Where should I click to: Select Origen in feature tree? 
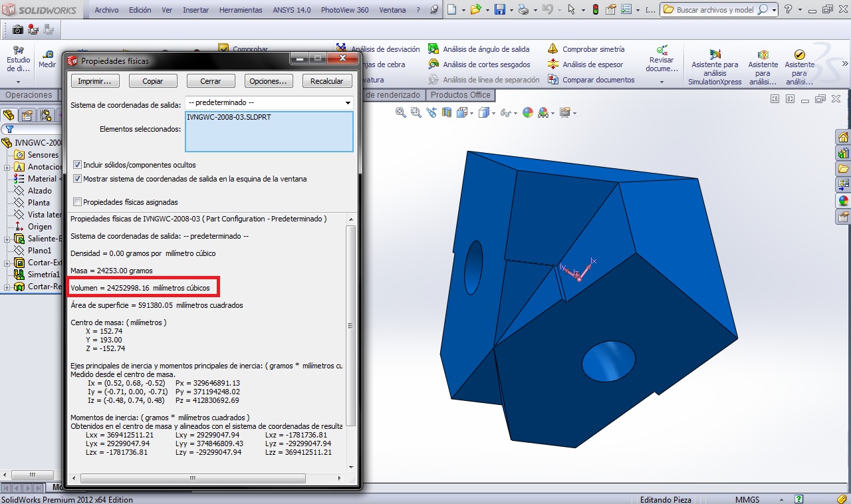click(x=40, y=227)
